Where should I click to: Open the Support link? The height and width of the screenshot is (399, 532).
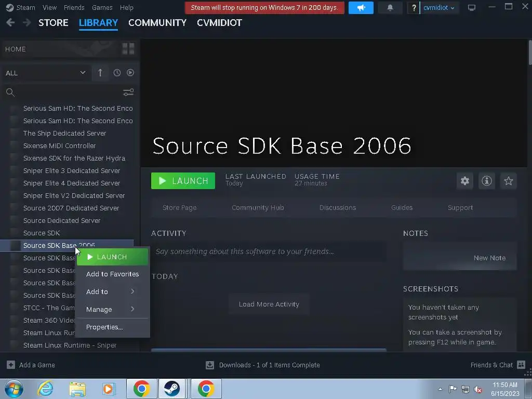pos(460,208)
